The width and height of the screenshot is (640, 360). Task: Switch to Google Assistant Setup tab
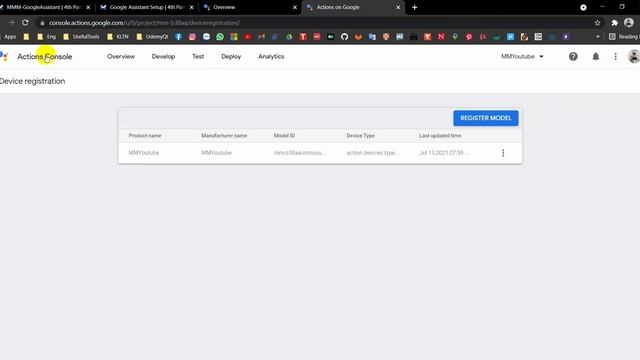pyautogui.click(x=147, y=7)
